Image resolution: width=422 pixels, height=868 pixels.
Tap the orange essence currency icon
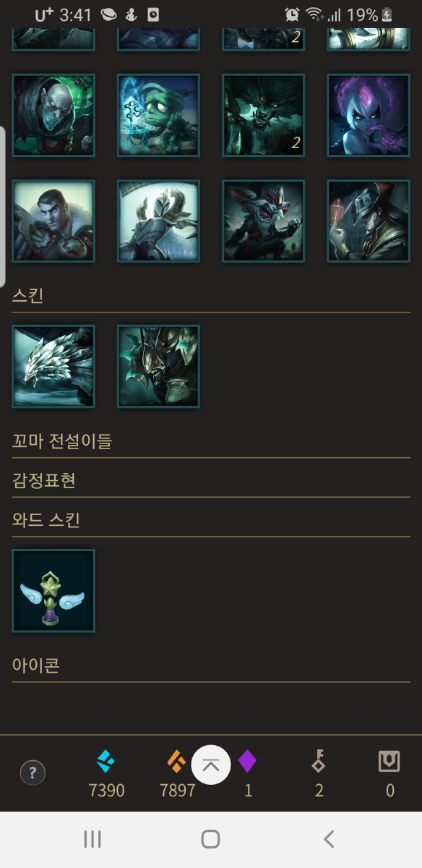pos(176,761)
